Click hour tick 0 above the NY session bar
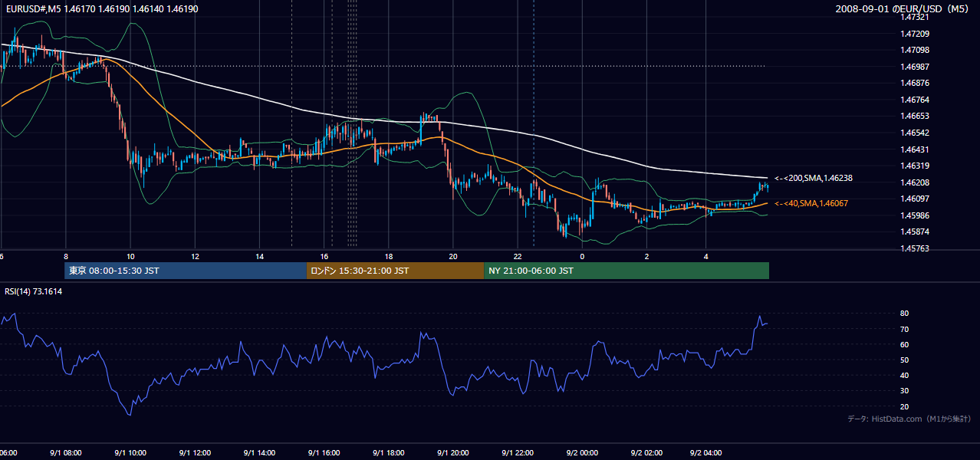 582,256
